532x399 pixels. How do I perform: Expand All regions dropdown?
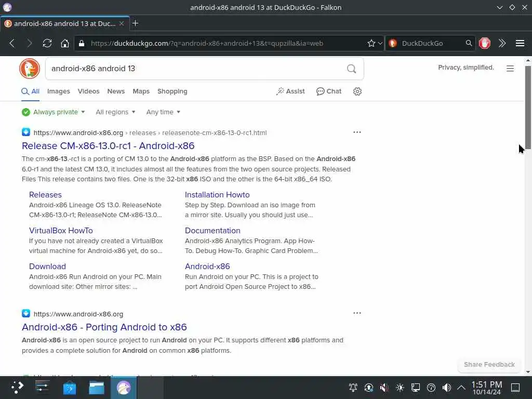[115, 112]
